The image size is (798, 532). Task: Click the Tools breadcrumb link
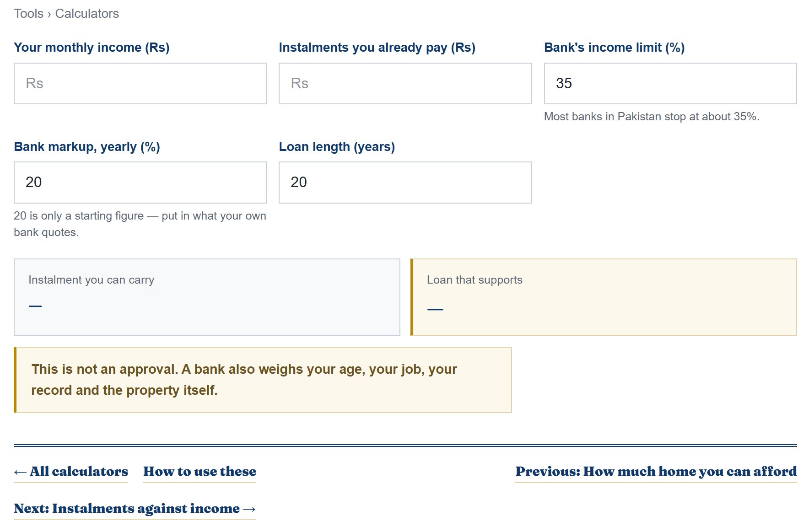tap(28, 14)
